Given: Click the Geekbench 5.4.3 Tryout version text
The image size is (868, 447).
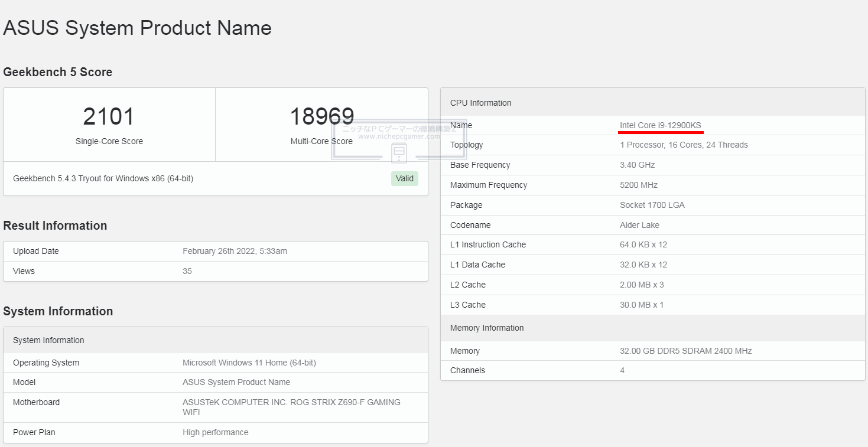Looking at the screenshot, I should click(103, 178).
